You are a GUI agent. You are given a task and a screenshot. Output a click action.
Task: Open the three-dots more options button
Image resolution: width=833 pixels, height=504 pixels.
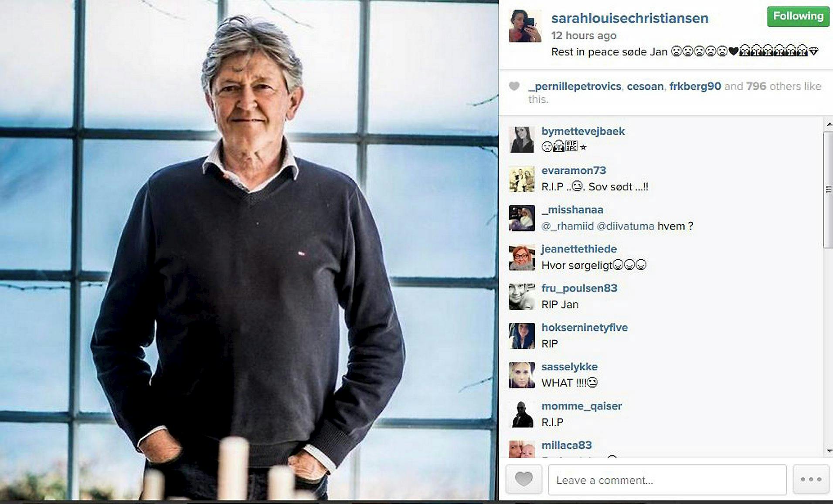point(811,479)
